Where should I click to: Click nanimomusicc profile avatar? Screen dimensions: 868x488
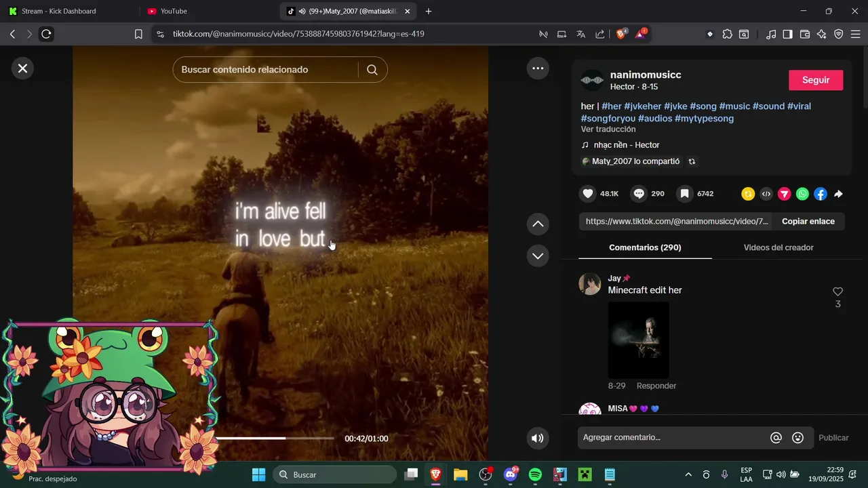tap(592, 80)
